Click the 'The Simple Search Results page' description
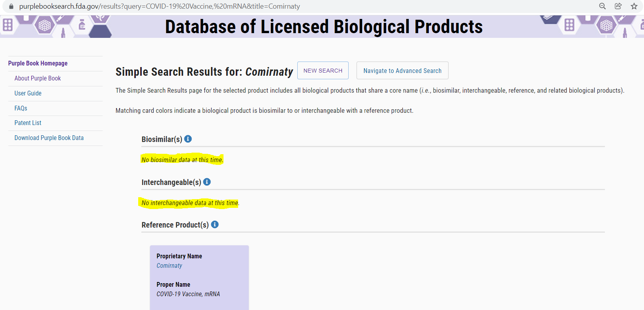The height and width of the screenshot is (310, 644). [x=370, y=91]
